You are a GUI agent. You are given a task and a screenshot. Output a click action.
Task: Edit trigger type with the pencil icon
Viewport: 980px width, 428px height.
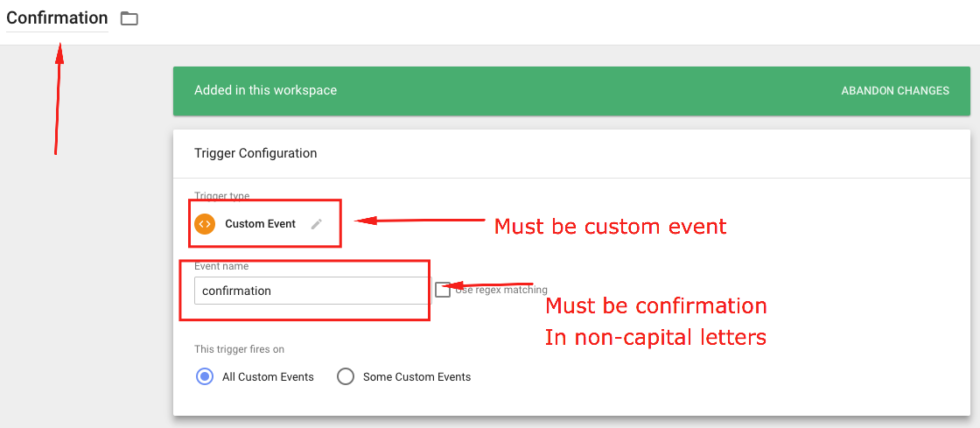(x=317, y=224)
